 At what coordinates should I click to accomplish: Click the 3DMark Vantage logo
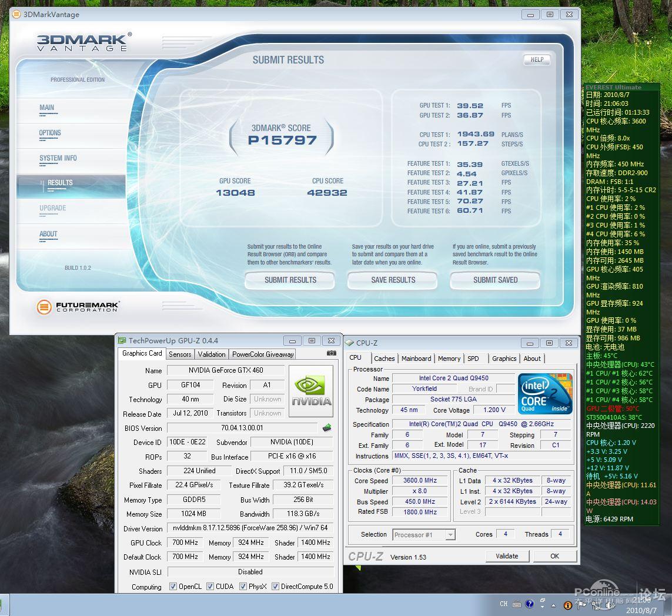coord(84,42)
